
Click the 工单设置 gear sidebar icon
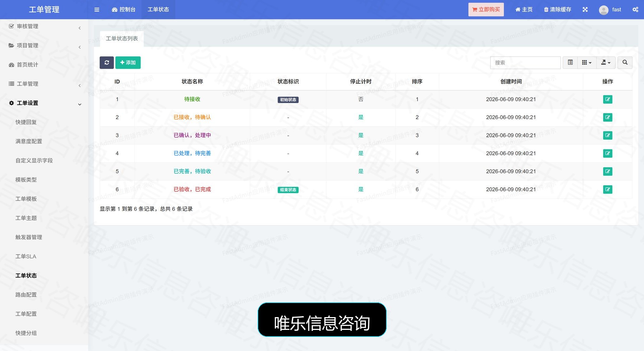pos(11,103)
